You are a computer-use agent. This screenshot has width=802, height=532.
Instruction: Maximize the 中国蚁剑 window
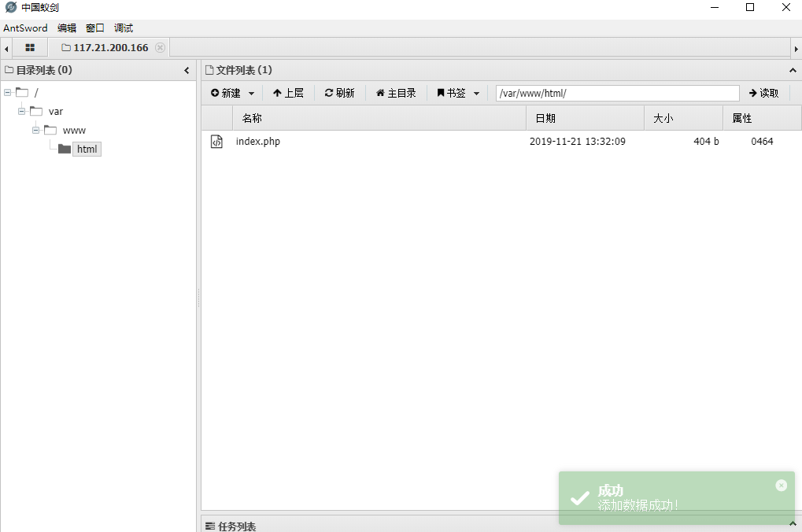click(x=750, y=7)
